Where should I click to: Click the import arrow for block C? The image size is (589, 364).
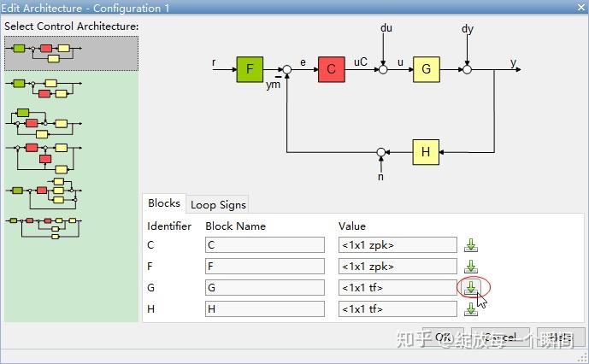pyautogui.click(x=471, y=245)
